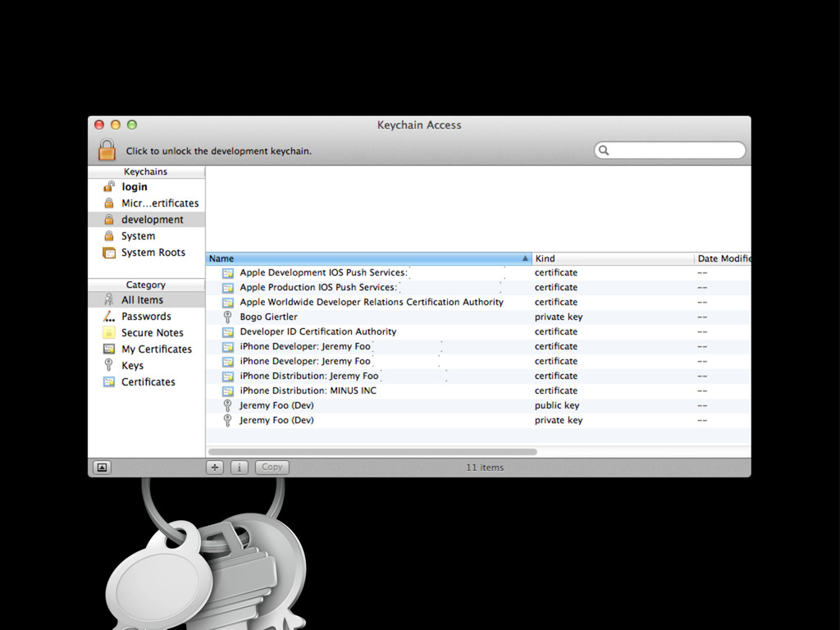Select the Bogo Giertler private key

tap(478, 317)
